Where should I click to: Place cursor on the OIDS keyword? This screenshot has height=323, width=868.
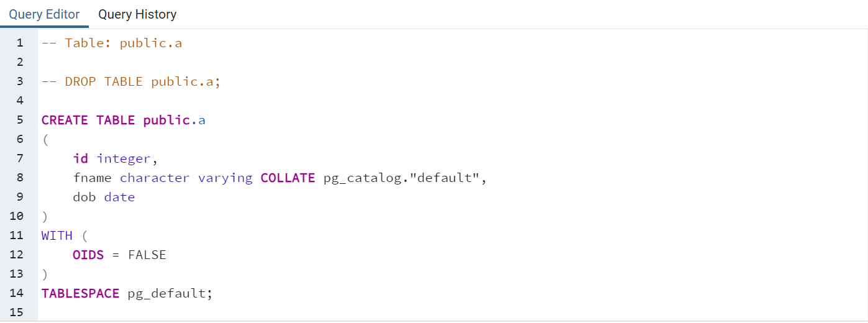[88, 255]
